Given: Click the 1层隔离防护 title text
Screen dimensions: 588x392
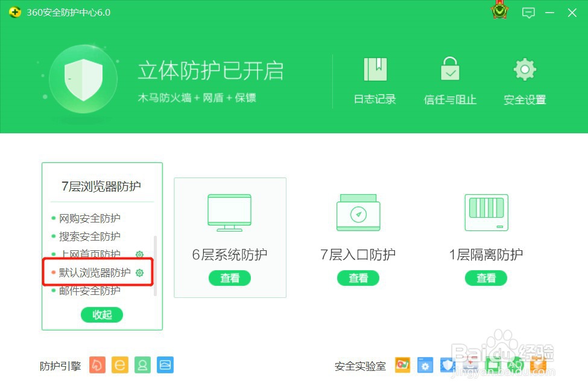Looking at the screenshot, I should pos(486,254).
